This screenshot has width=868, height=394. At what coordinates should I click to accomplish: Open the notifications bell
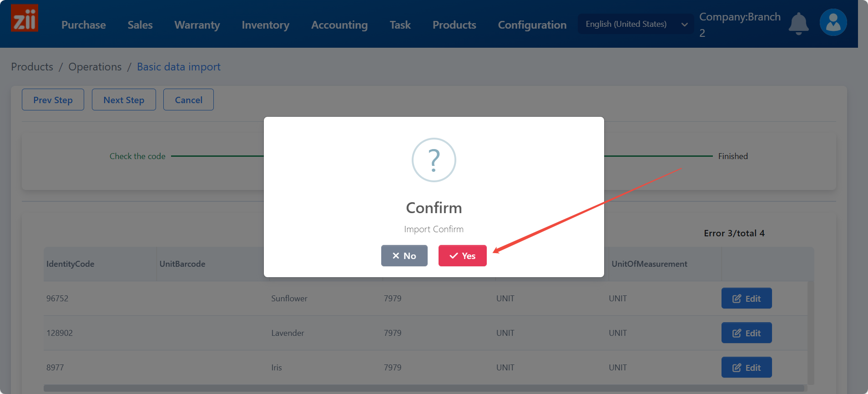pyautogui.click(x=798, y=23)
